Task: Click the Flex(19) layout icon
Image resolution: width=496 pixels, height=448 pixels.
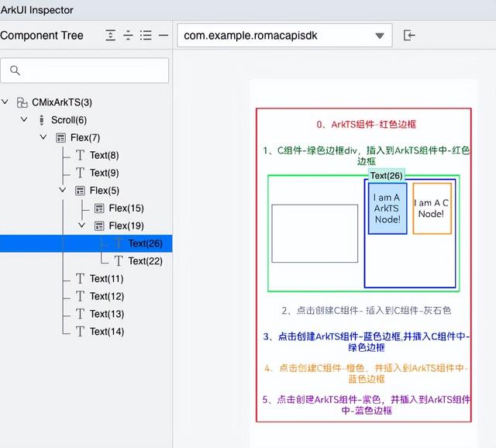Action: click(x=99, y=226)
